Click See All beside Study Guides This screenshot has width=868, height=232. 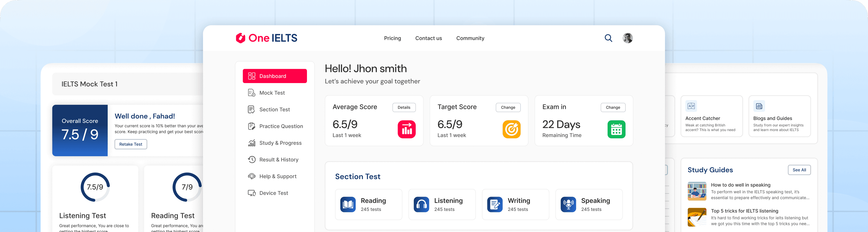point(799,170)
